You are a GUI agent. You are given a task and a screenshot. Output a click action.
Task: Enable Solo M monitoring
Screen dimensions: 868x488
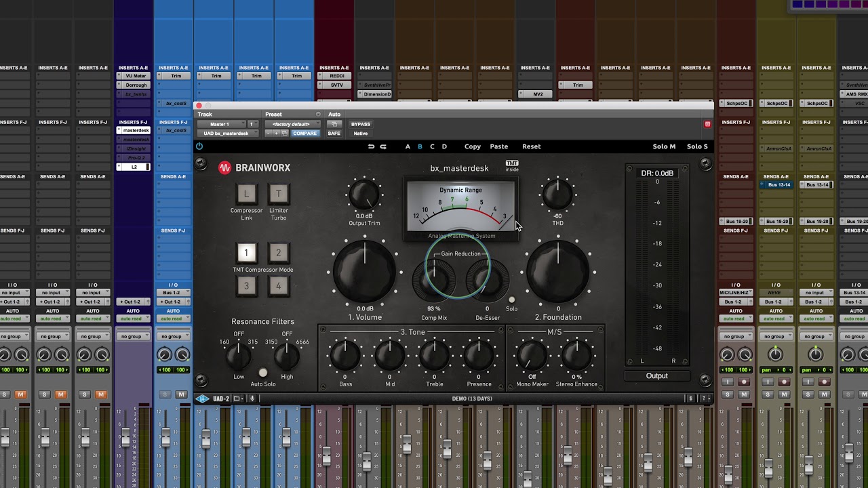point(664,146)
